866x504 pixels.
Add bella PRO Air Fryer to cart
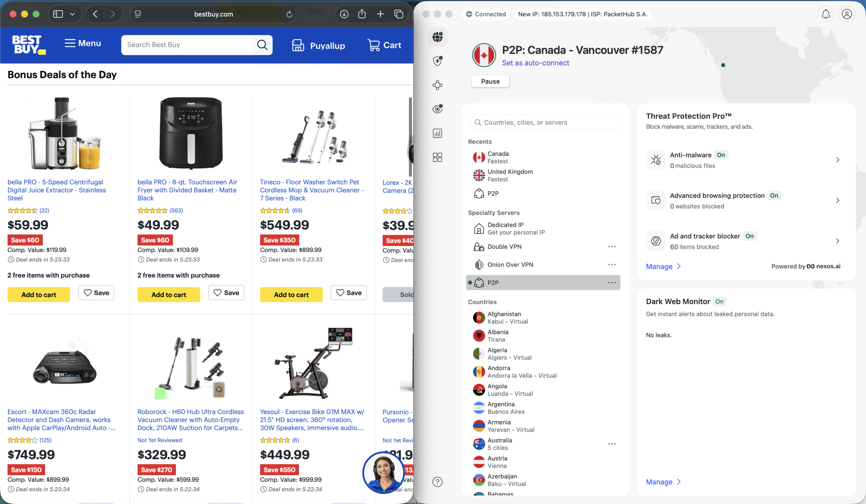click(169, 294)
